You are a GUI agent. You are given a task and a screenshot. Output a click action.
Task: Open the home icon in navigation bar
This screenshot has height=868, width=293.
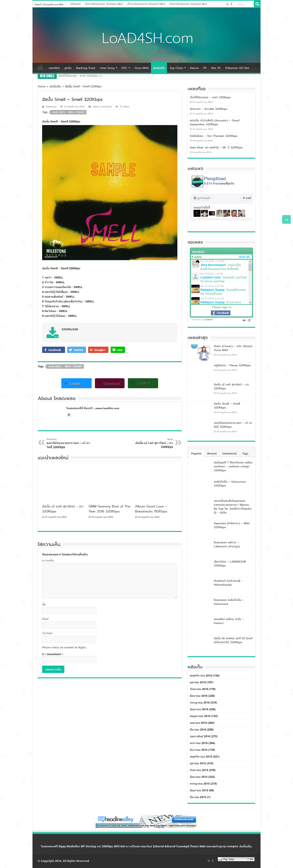tap(40, 67)
